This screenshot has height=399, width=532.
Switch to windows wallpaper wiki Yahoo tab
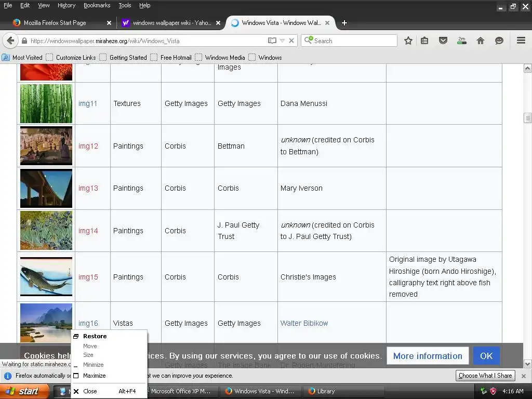(x=171, y=23)
